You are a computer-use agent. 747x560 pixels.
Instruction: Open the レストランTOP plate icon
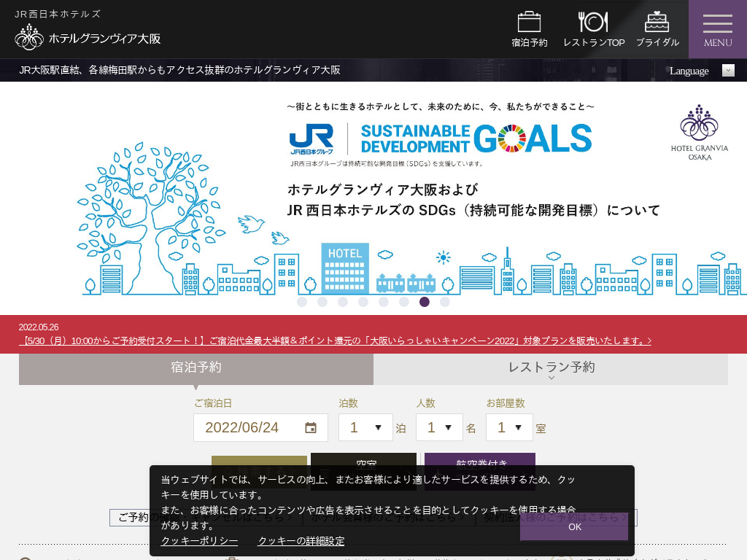coord(594,29)
